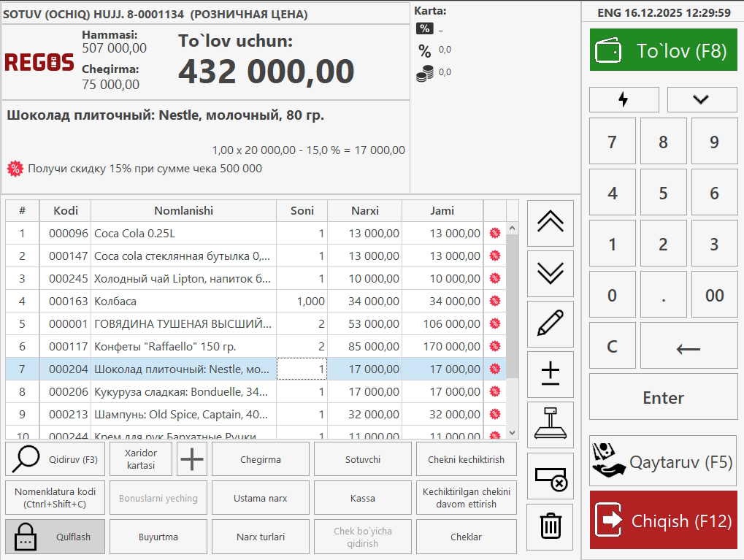Lock the screen with Qulflash

pos(55,537)
